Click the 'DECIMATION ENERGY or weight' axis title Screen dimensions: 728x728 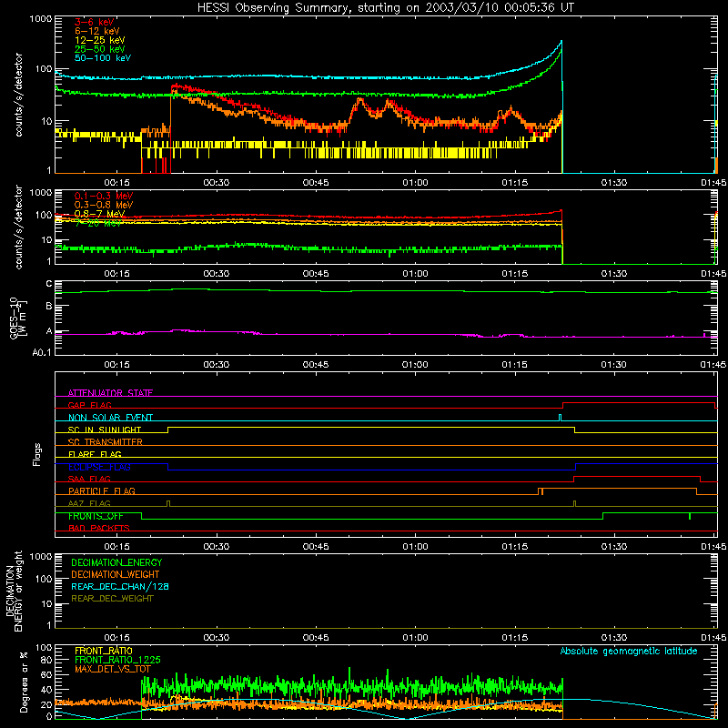[14, 591]
